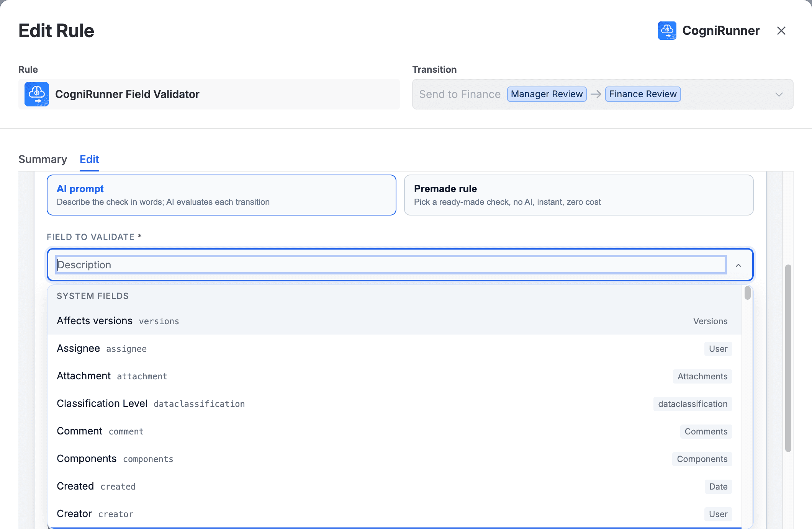Collapse the field dropdown with the up chevron
The height and width of the screenshot is (529, 812).
tap(738, 265)
